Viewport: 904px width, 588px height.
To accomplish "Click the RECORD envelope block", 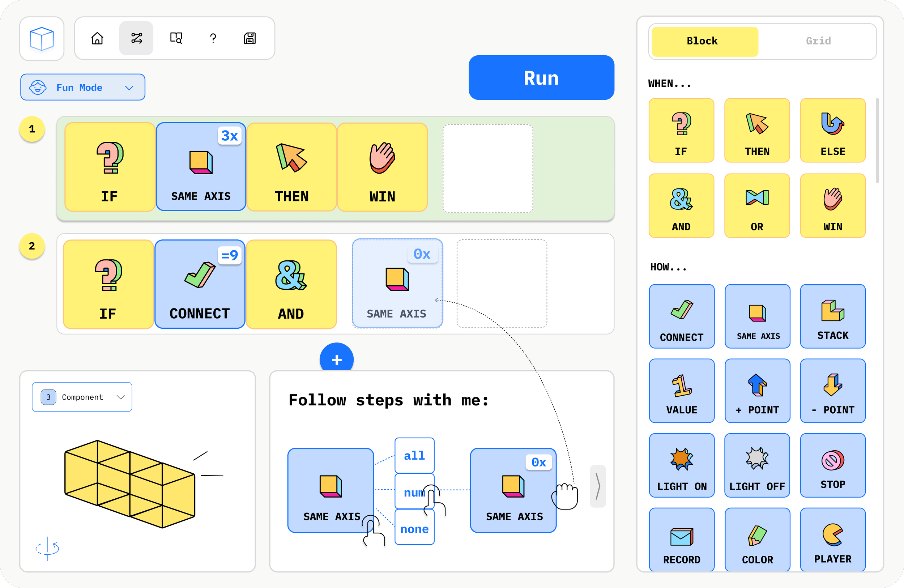I will pos(682,540).
